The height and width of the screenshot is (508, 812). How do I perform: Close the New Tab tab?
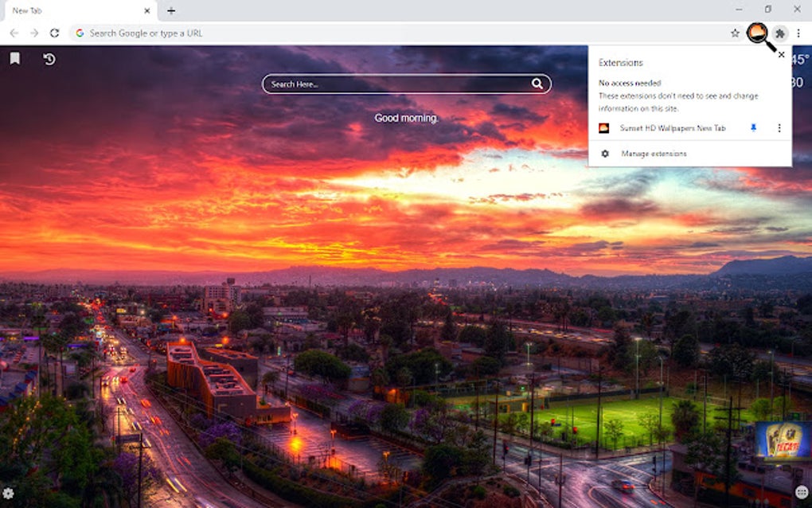[146, 10]
